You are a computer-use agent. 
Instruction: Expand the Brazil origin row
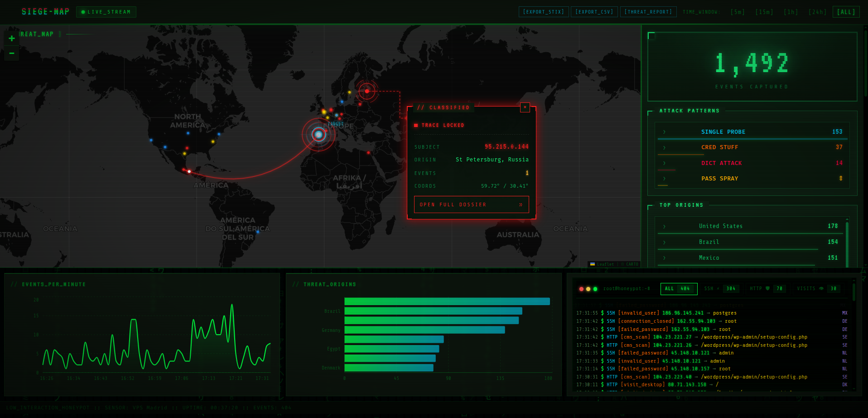coord(750,242)
